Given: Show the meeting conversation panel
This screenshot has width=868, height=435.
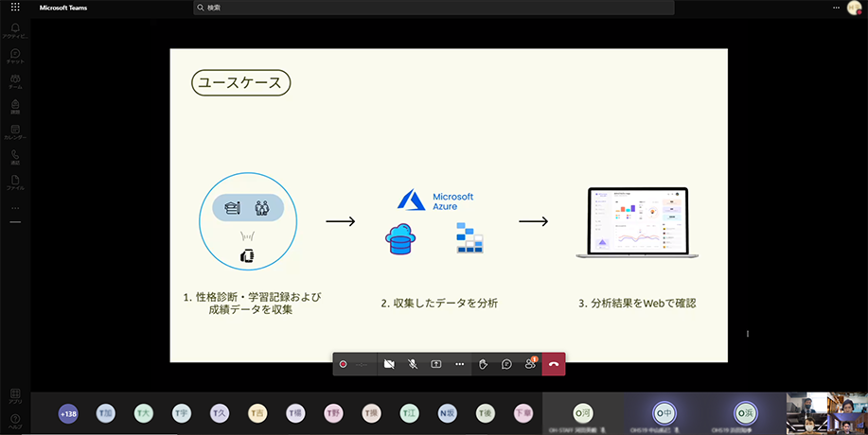Looking at the screenshot, I should coord(506,364).
